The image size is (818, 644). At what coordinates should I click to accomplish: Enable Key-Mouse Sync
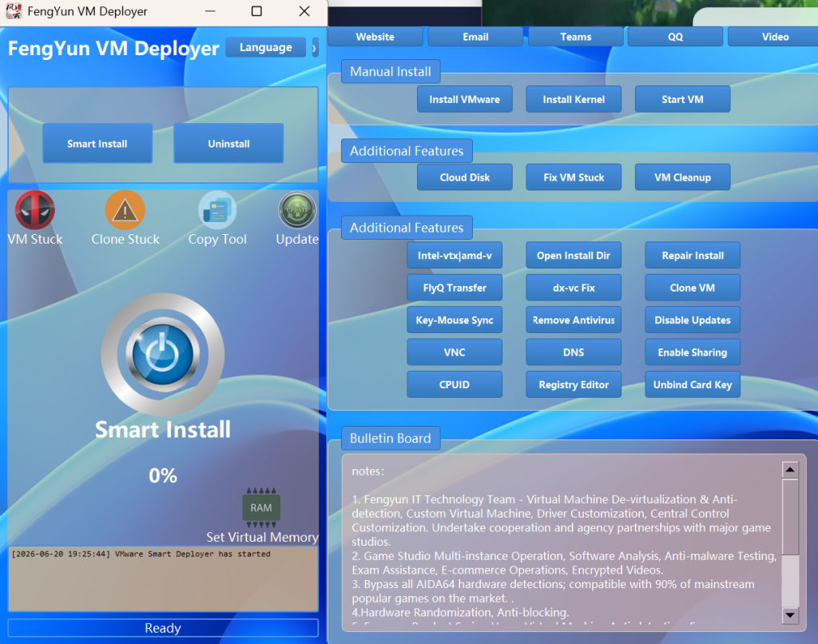[x=455, y=320]
